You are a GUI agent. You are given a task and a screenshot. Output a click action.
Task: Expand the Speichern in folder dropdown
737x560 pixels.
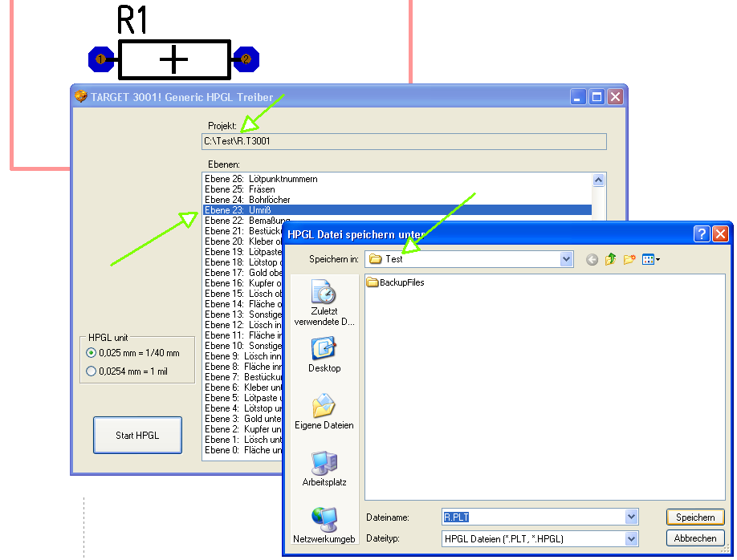point(566,259)
